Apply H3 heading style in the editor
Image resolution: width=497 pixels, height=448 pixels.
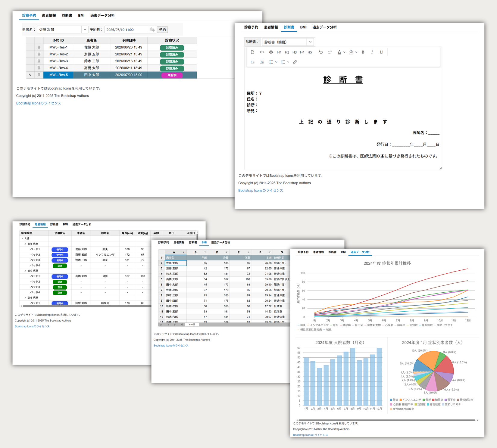(x=295, y=52)
